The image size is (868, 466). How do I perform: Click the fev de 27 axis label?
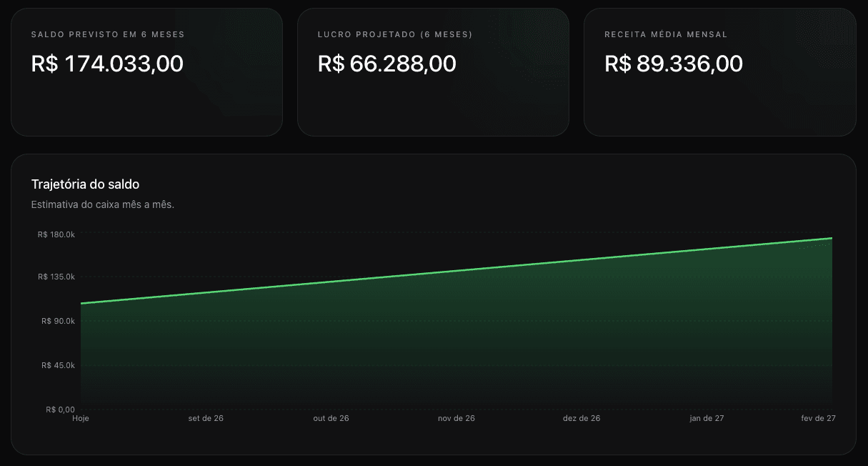click(x=819, y=418)
